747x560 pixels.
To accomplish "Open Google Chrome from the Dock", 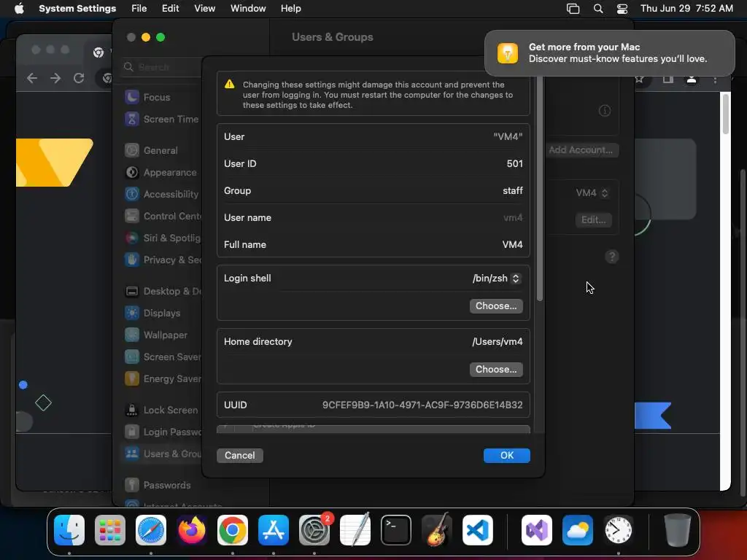I will [x=233, y=530].
